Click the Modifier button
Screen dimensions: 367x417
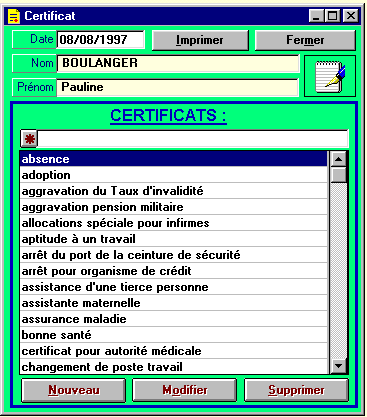pyautogui.click(x=185, y=390)
